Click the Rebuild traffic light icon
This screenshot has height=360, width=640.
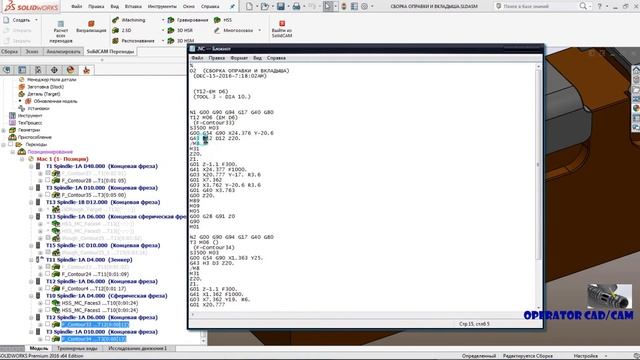pyautogui.click(x=344, y=7)
